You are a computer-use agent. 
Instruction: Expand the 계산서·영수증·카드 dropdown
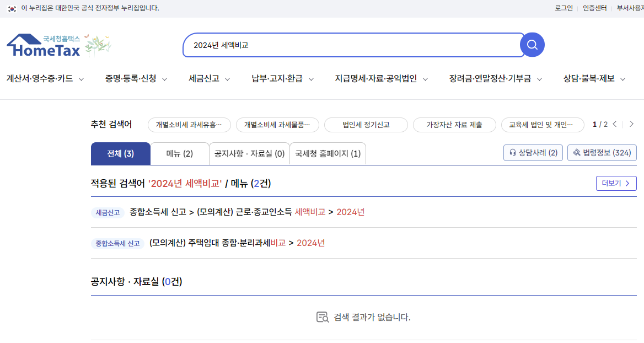click(44, 79)
